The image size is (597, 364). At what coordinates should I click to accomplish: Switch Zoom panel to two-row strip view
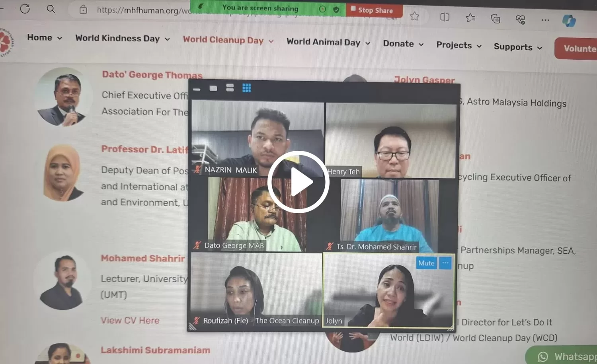pyautogui.click(x=230, y=88)
